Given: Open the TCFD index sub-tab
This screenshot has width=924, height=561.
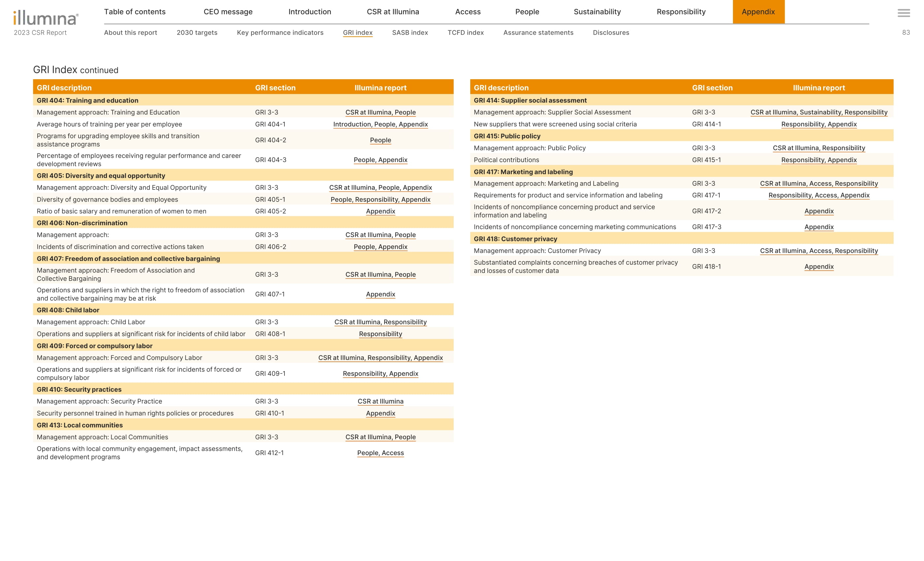Looking at the screenshot, I should (465, 33).
